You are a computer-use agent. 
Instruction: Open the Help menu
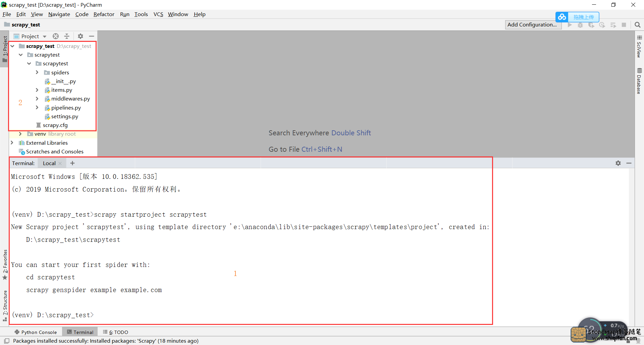200,14
